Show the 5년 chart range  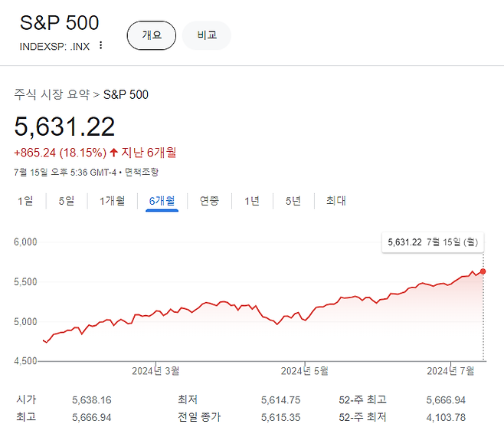pos(293,201)
